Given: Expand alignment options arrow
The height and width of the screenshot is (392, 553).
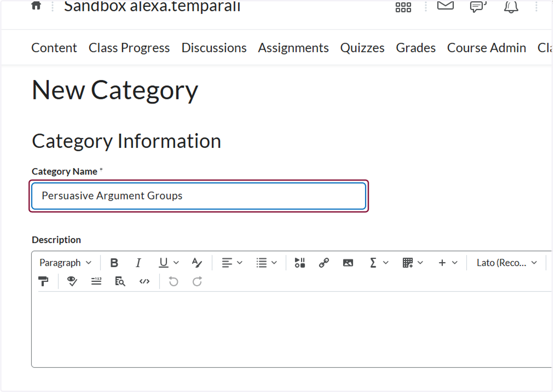Looking at the screenshot, I should click(240, 263).
